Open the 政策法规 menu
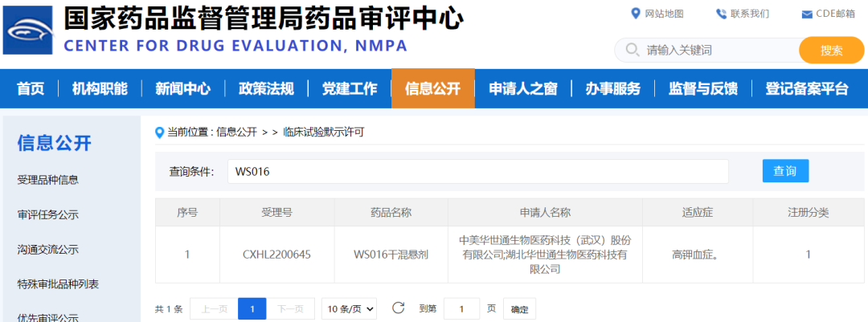The width and height of the screenshot is (868, 322). click(x=266, y=88)
